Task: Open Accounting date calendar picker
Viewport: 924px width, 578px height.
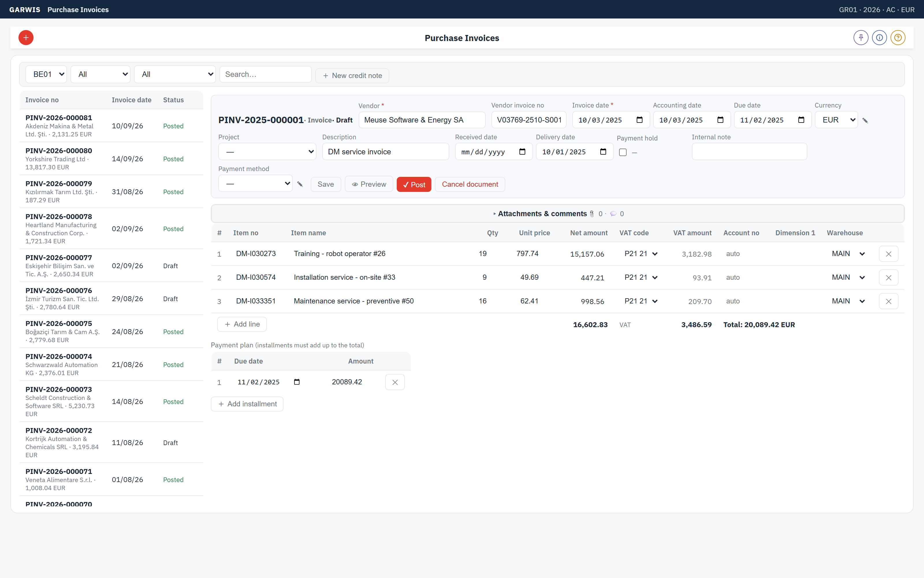Action: click(x=720, y=120)
